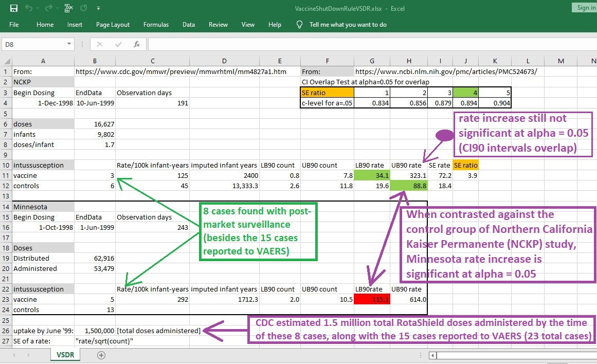Save the workbook with the floppy disk icon
This screenshot has height=364, width=597.
(x=14, y=8)
